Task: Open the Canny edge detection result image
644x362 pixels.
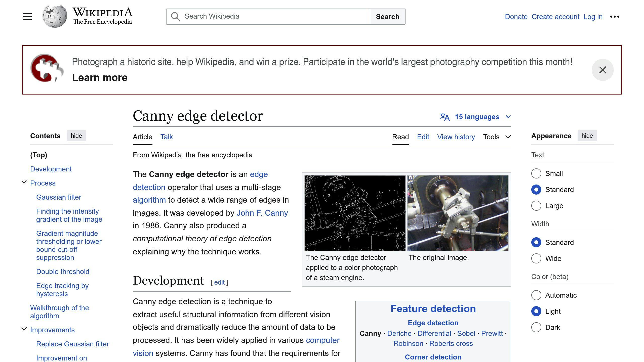Action: tap(355, 213)
